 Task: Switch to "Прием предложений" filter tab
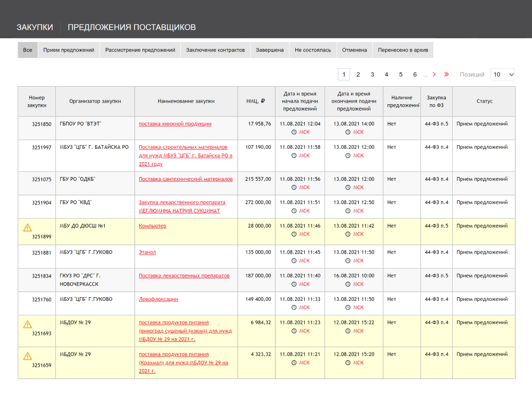point(69,50)
